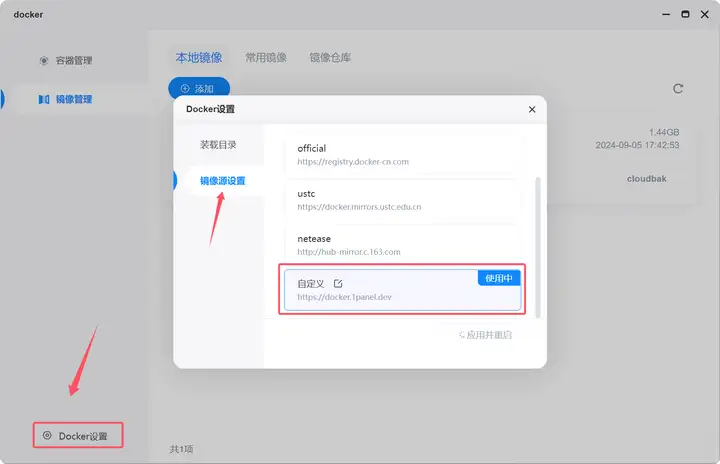Click the Docker设置 gear icon
The image size is (720, 464).
coord(47,436)
